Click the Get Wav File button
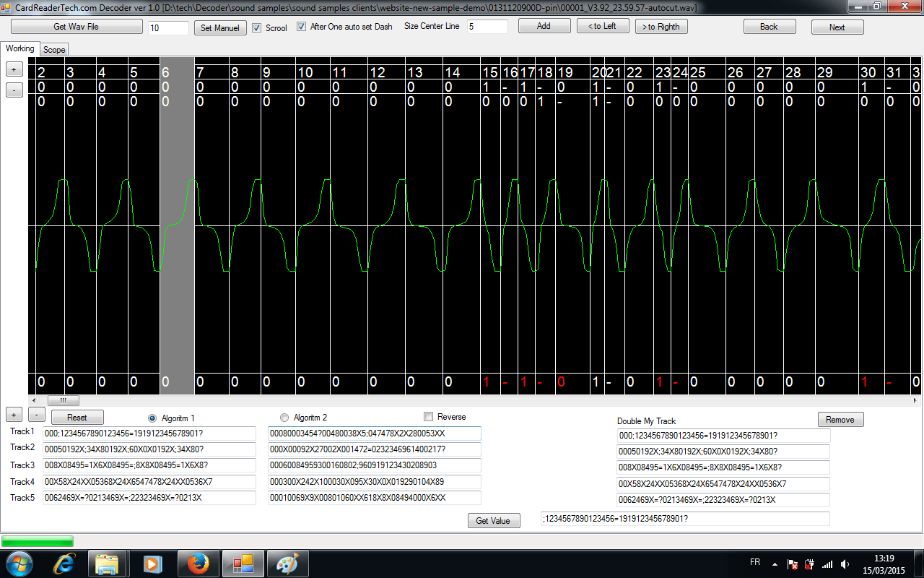The image size is (924, 578). pyautogui.click(x=76, y=26)
